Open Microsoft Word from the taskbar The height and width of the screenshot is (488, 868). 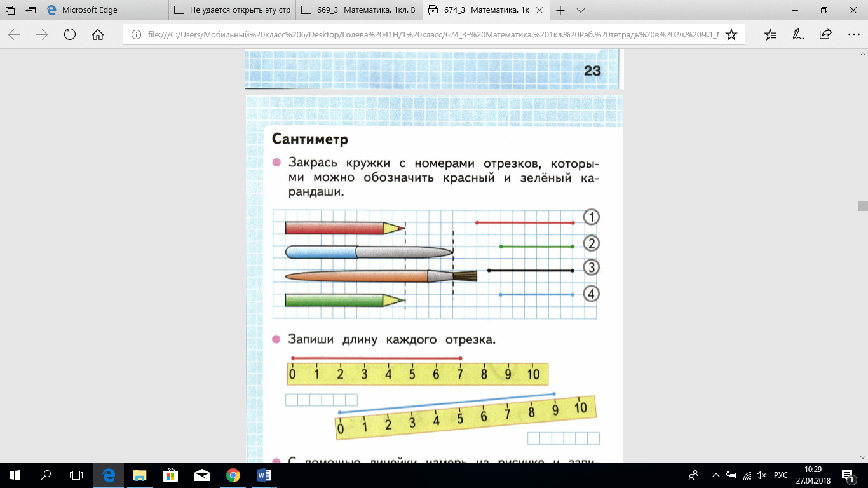point(264,475)
